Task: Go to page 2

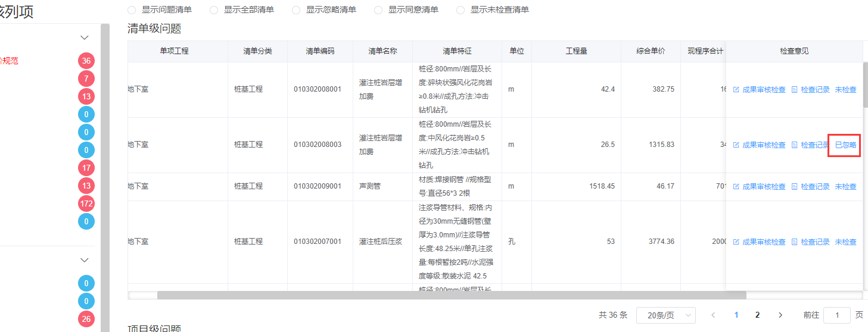Action: [x=758, y=315]
